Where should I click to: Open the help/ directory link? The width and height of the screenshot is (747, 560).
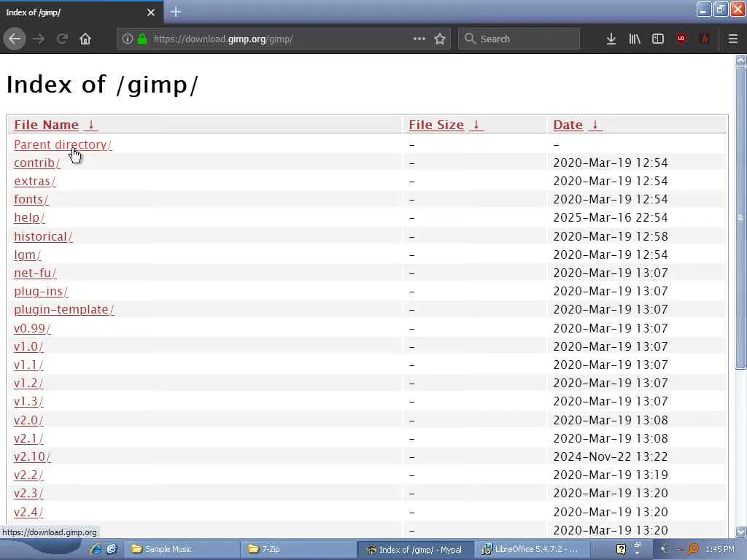pos(29,217)
